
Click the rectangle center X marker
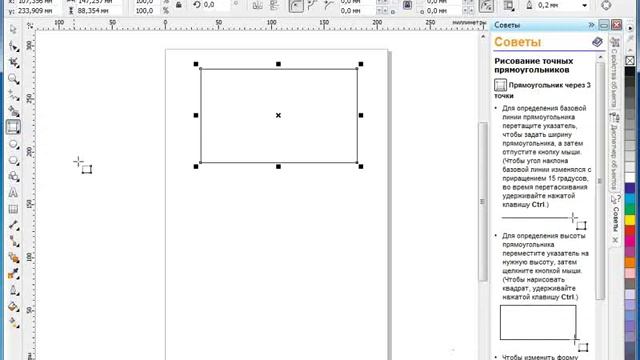pyautogui.click(x=278, y=116)
